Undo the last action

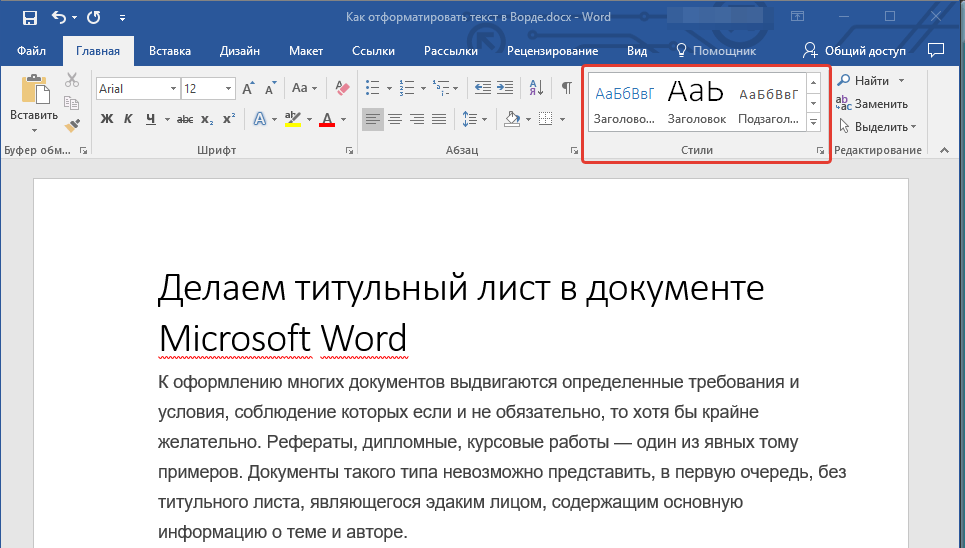point(59,17)
